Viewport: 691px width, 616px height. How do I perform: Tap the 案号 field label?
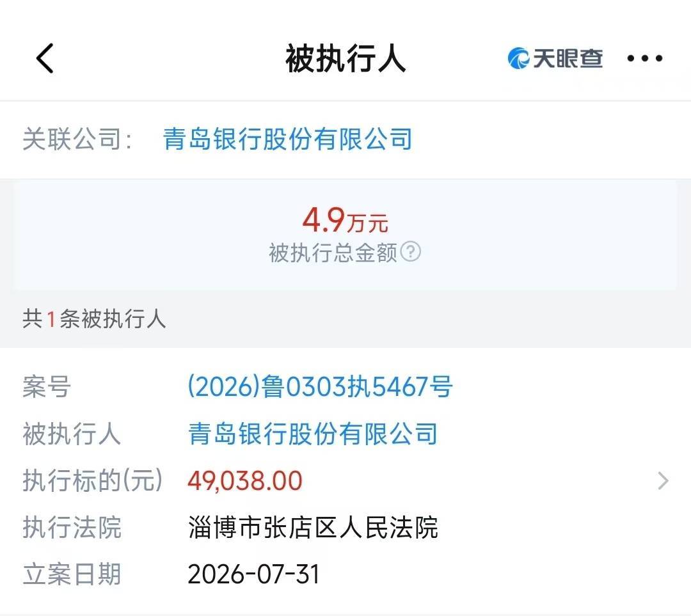pos(47,386)
